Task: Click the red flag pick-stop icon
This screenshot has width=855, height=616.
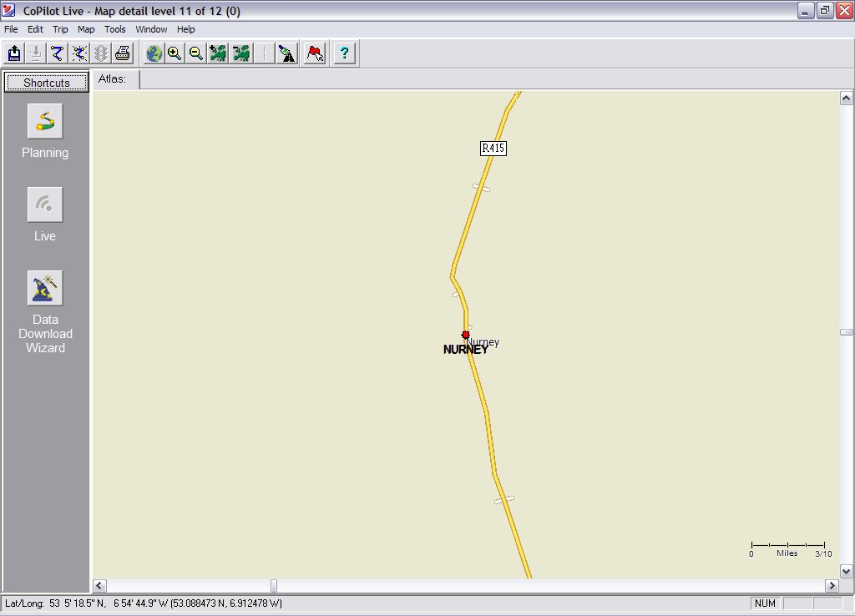Action: pyautogui.click(x=315, y=53)
